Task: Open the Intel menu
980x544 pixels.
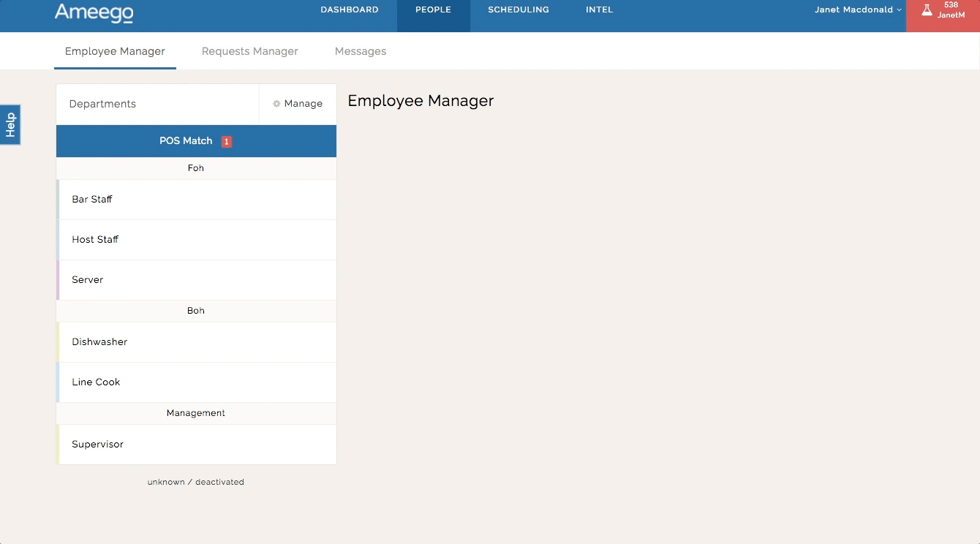Action: tap(600, 10)
